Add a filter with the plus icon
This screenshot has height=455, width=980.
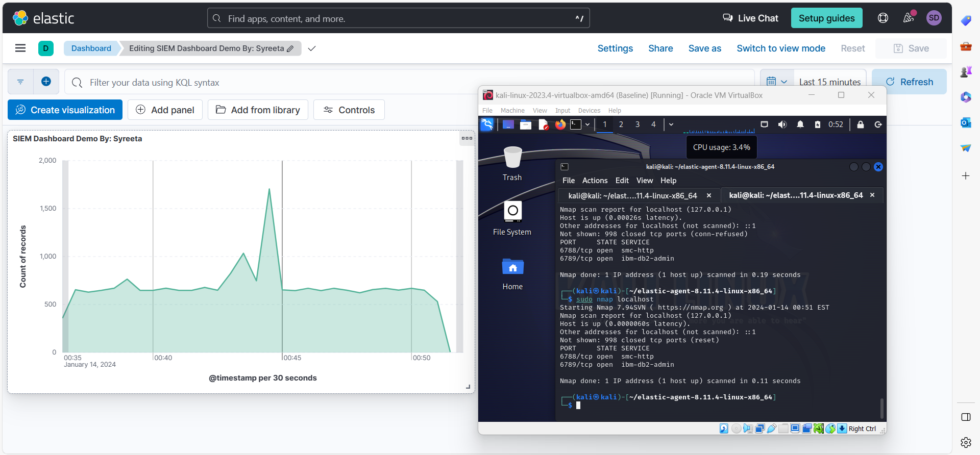click(46, 82)
